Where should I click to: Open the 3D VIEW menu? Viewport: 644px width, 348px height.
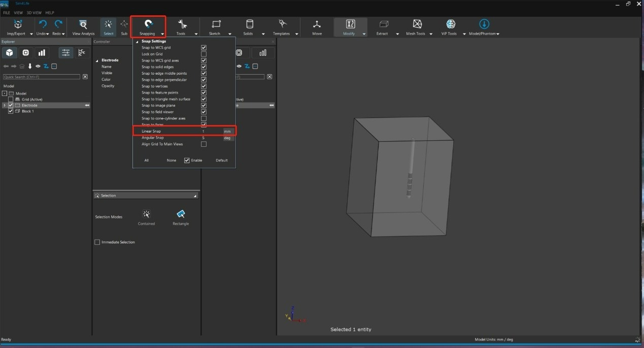pyautogui.click(x=33, y=13)
